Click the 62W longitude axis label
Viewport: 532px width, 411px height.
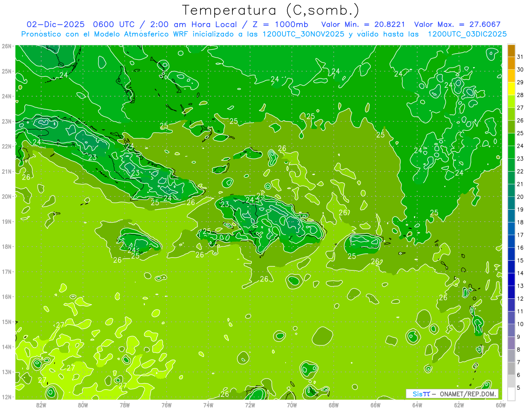point(459,404)
